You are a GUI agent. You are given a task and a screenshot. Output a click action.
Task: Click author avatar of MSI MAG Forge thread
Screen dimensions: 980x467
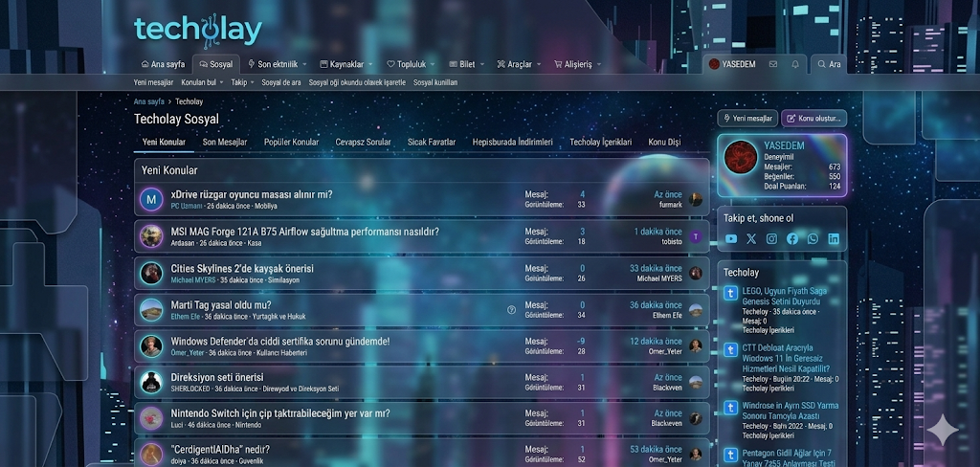click(151, 236)
